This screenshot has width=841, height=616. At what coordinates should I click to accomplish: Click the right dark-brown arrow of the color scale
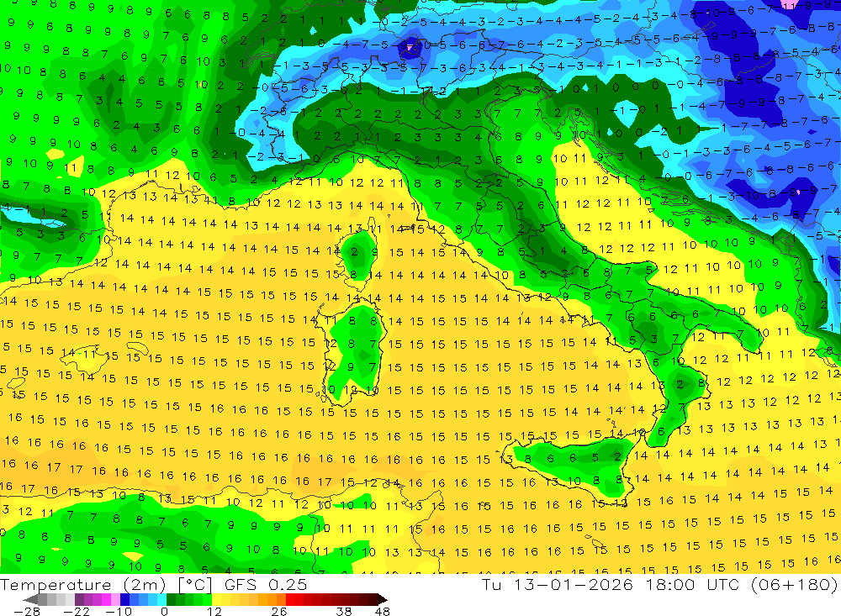coord(383,599)
